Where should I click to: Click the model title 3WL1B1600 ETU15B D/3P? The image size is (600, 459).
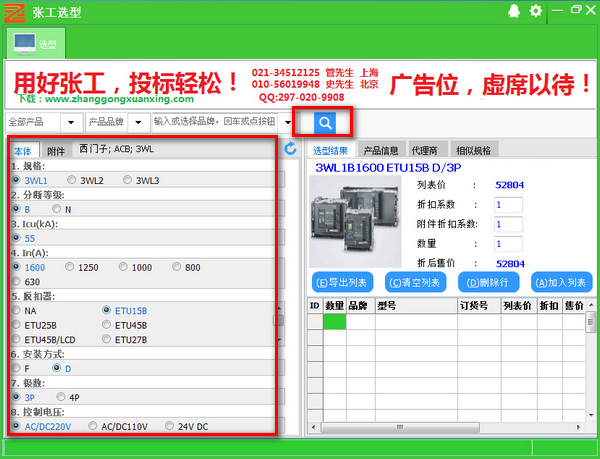tap(388, 168)
